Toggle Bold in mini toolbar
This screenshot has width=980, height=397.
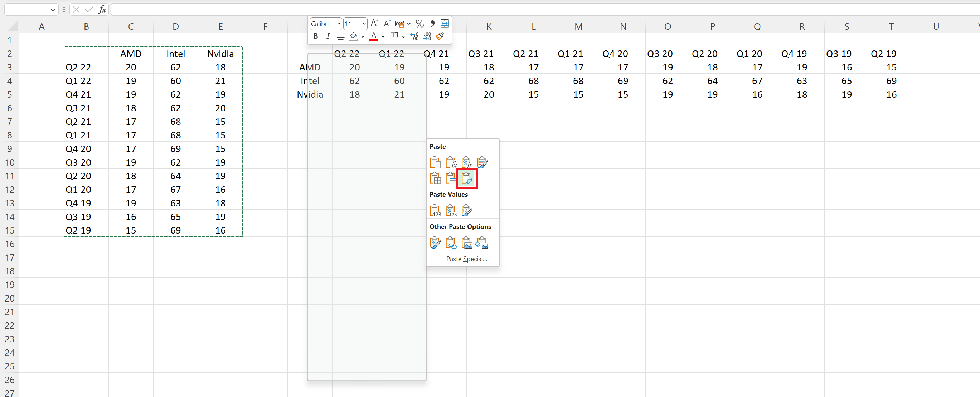315,36
